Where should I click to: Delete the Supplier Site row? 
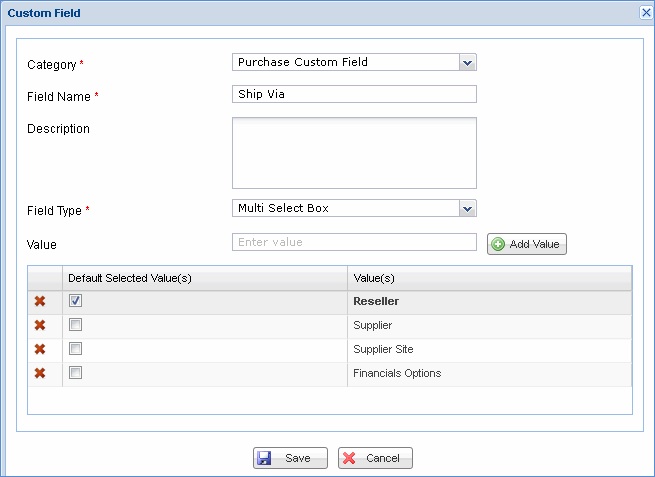click(x=40, y=349)
